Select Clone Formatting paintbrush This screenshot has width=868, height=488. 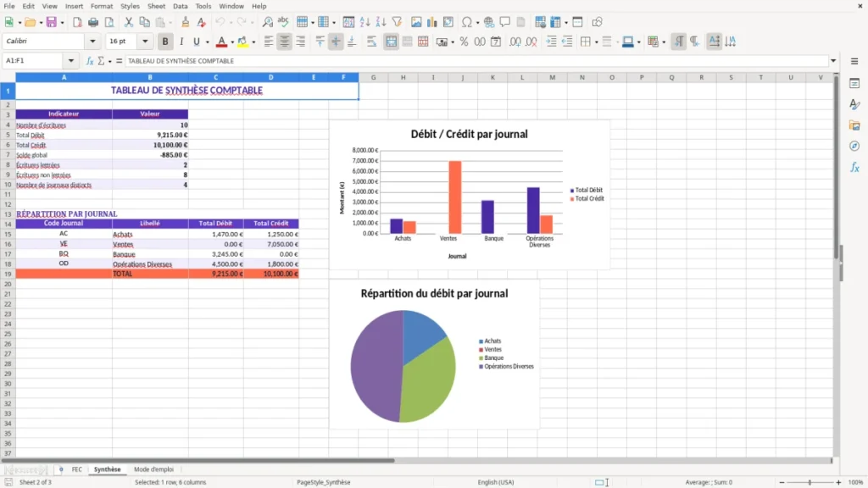[x=186, y=22]
